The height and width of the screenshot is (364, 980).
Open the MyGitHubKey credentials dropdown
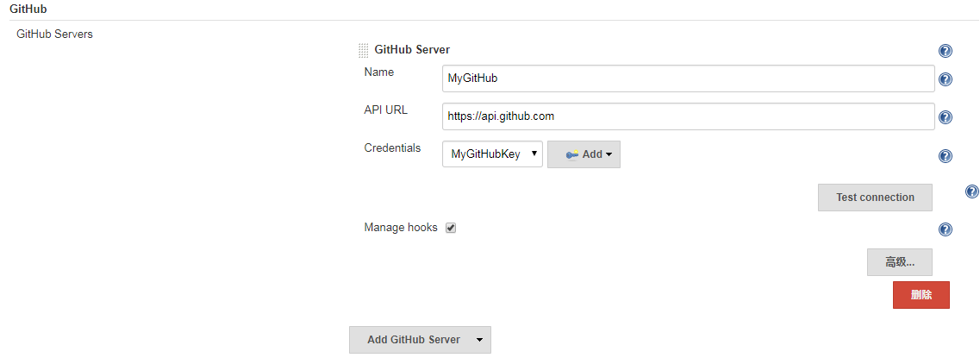point(492,154)
